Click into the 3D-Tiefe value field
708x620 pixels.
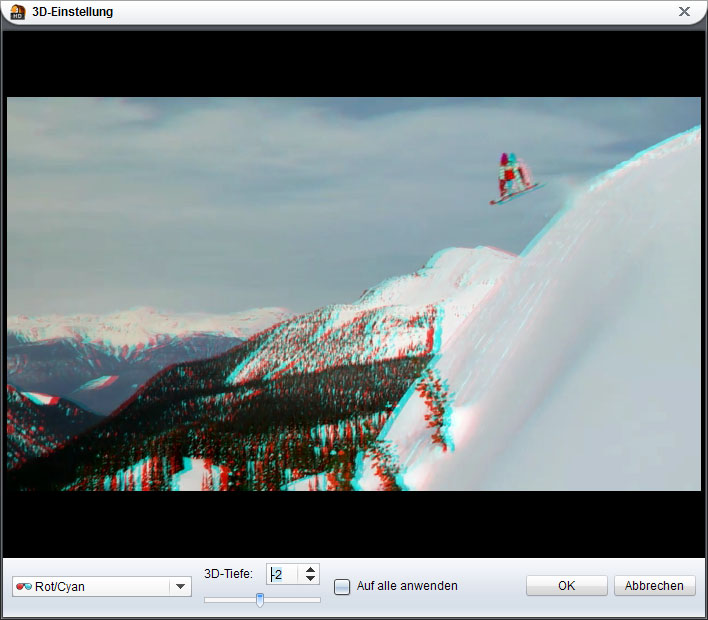(282, 575)
